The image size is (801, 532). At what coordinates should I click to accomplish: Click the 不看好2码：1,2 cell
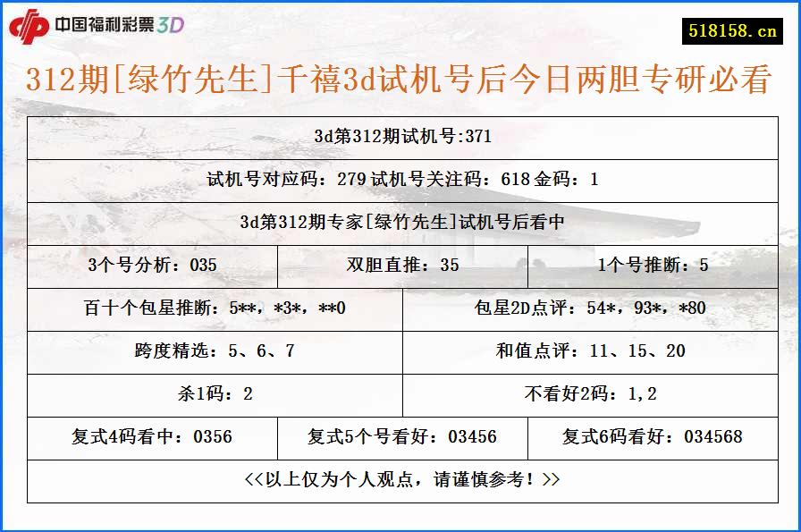pyautogui.click(x=590, y=394)
